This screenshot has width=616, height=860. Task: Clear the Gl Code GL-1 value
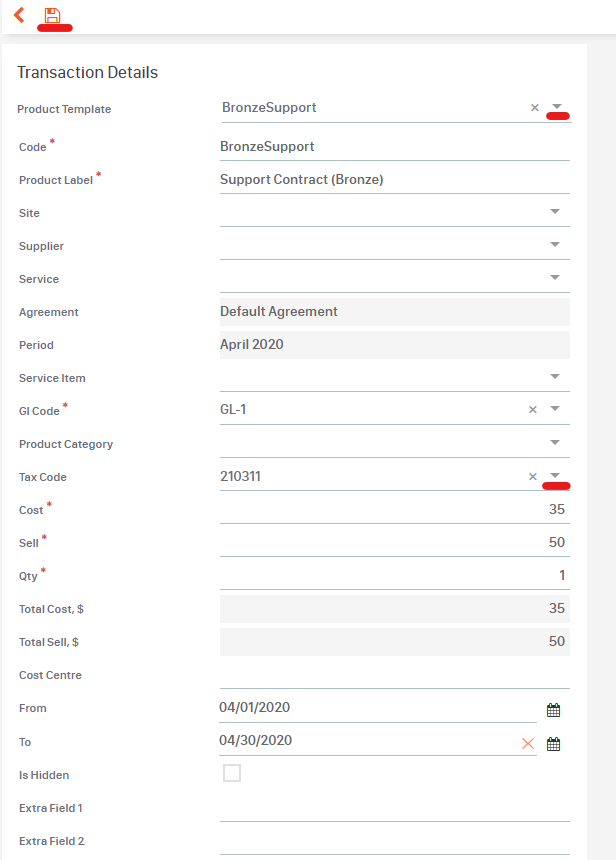pos(533,410)
